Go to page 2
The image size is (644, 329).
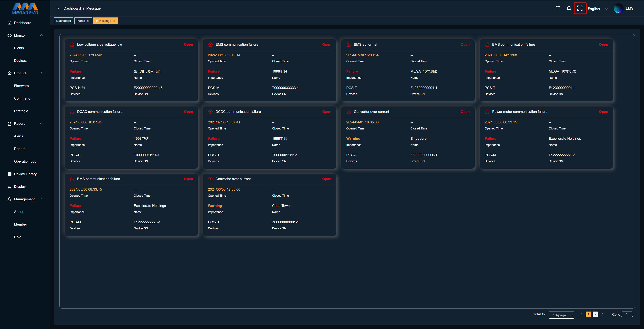click(x=596, y=314)
